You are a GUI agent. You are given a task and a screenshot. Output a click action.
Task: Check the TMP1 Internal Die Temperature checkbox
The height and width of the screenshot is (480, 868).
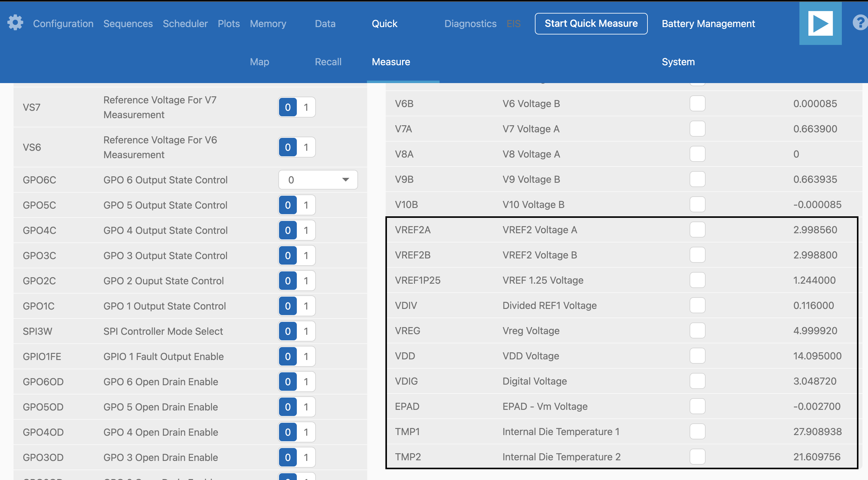[698, 431]
